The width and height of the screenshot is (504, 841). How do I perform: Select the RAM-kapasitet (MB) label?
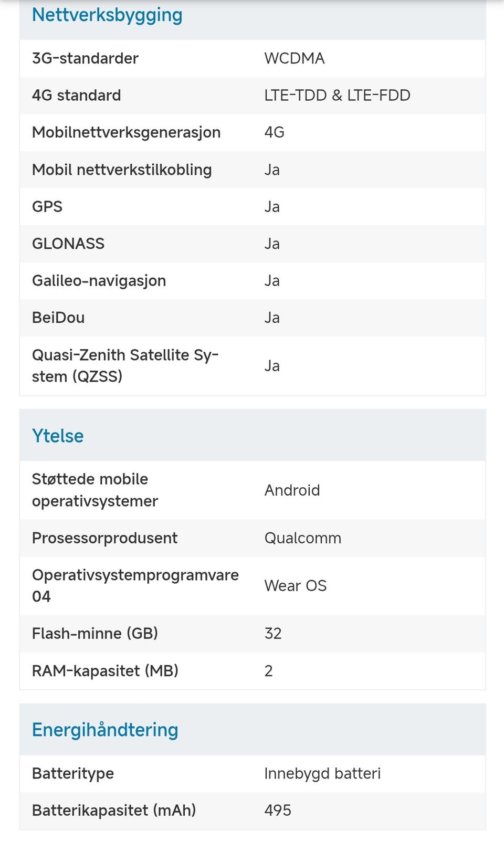[105, 671]
